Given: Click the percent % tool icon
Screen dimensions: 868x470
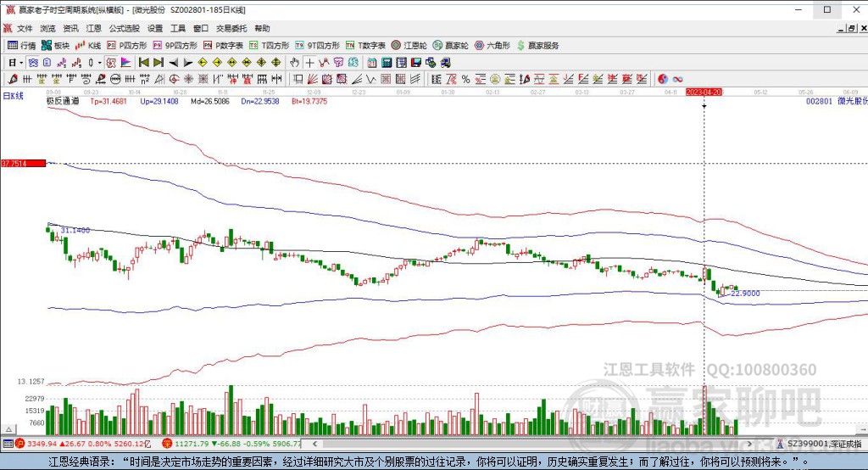Looking at the screenshot, I should tap(465, 79).
